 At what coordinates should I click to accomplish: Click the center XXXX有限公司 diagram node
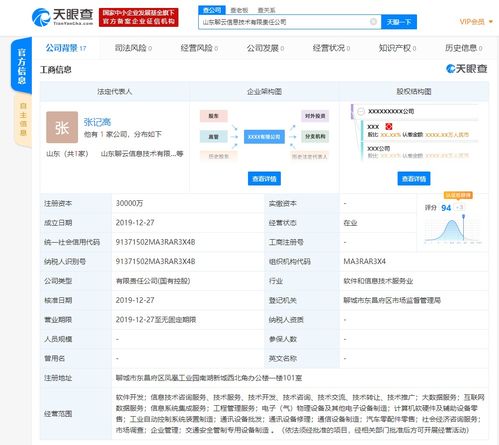264,137
